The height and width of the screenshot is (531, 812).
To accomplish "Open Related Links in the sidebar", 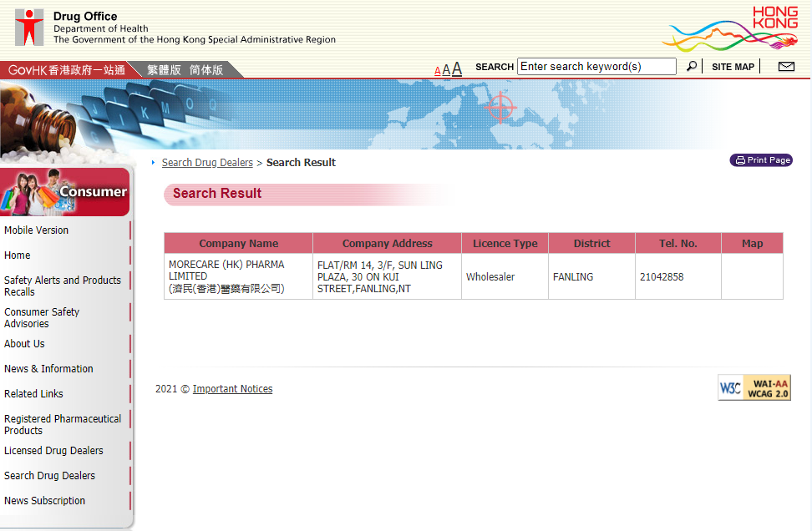I will point(33,394).
